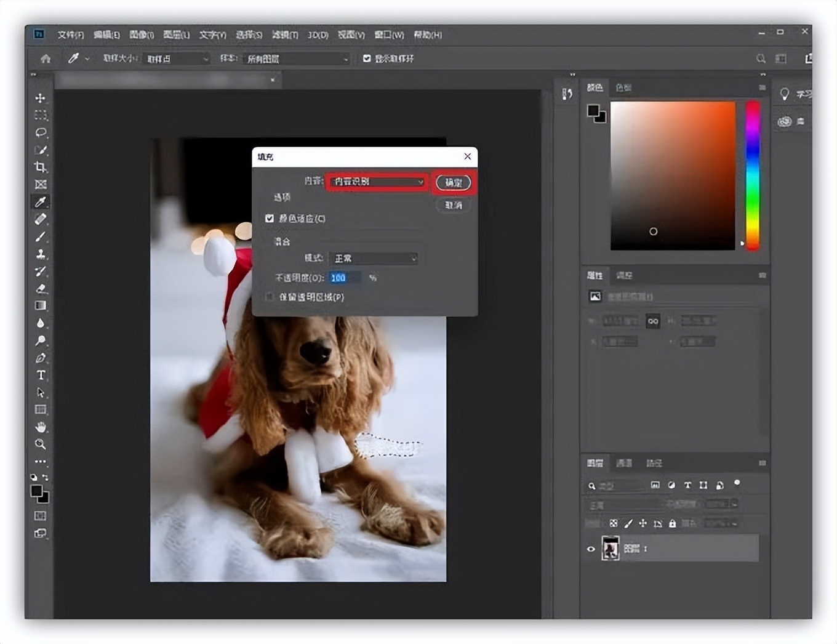Open the Libraries panel cloud icon
Image resolution: width=837 pixels, height=644 pixels.
pyautogui.click(x=784, y=121)
